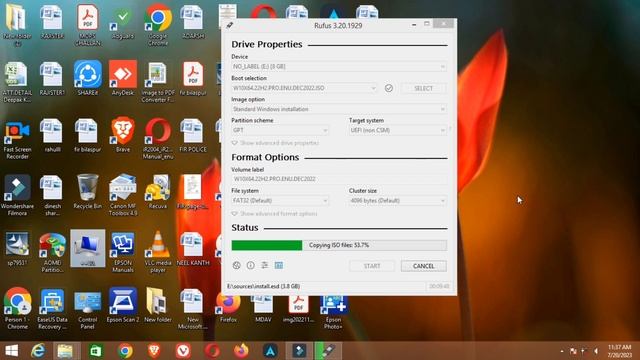Select Brave browser desktop icon
The height and width of the screenshot is (360, 640).
tap(123, 135)
